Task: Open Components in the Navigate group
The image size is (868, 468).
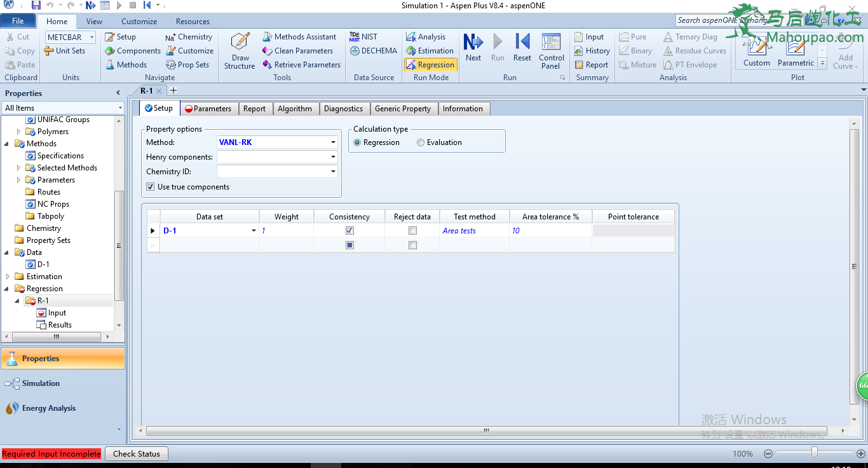Action: click(x=133, y=51)
